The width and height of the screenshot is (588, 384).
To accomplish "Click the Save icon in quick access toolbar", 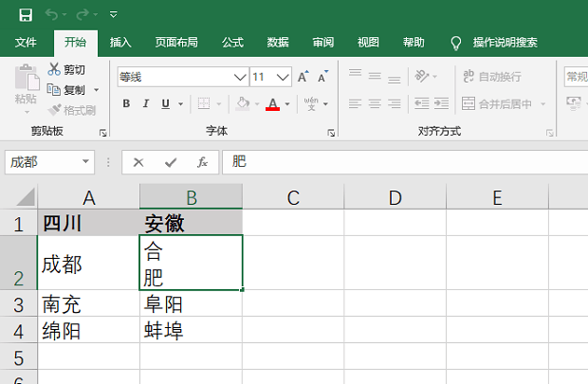I will point(26,15).
